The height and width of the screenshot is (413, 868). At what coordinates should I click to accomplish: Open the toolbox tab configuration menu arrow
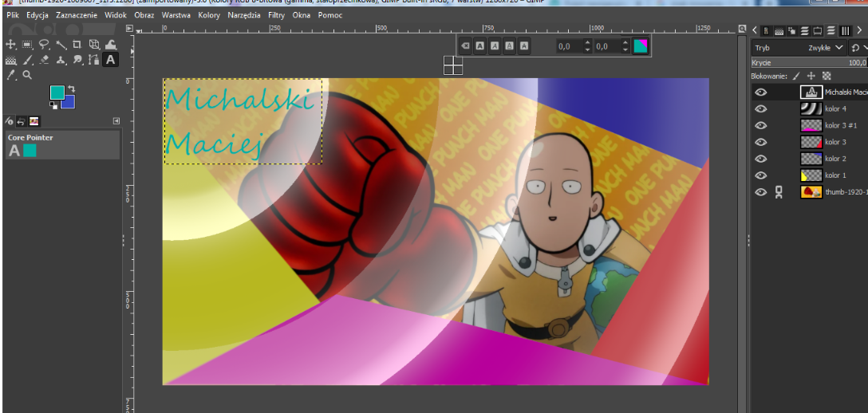116,120
